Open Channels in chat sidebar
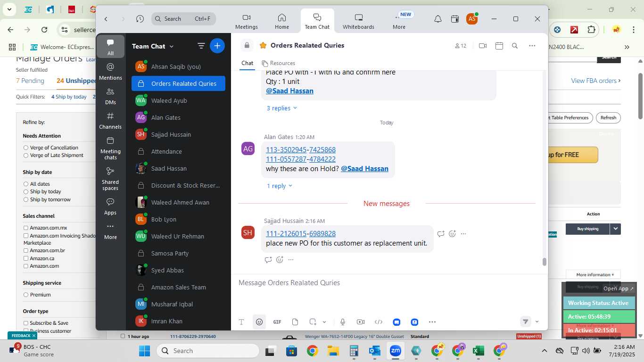Viewport: 644px width, 362px height. click(110, 120)
